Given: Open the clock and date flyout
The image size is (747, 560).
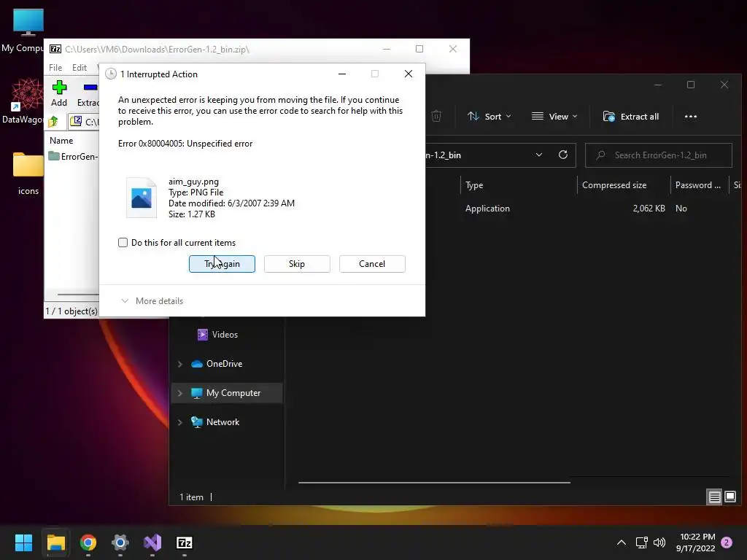Looking at the screenshot, I should (695, 542).
